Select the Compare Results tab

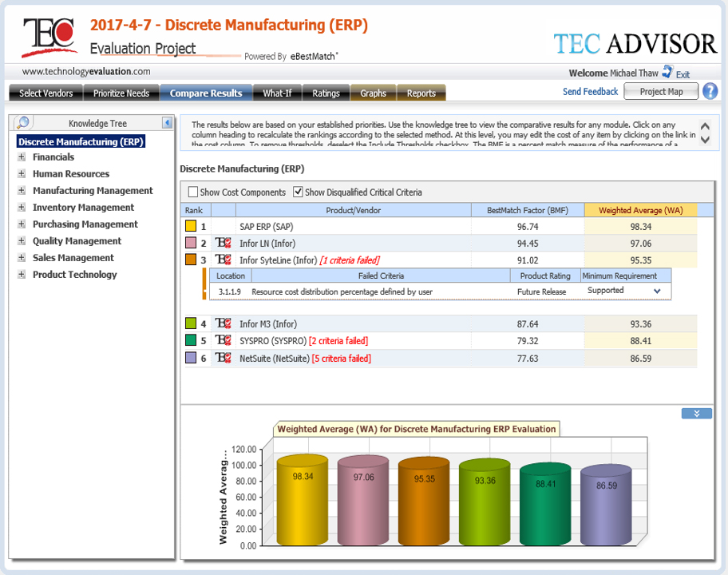point(206,93)
